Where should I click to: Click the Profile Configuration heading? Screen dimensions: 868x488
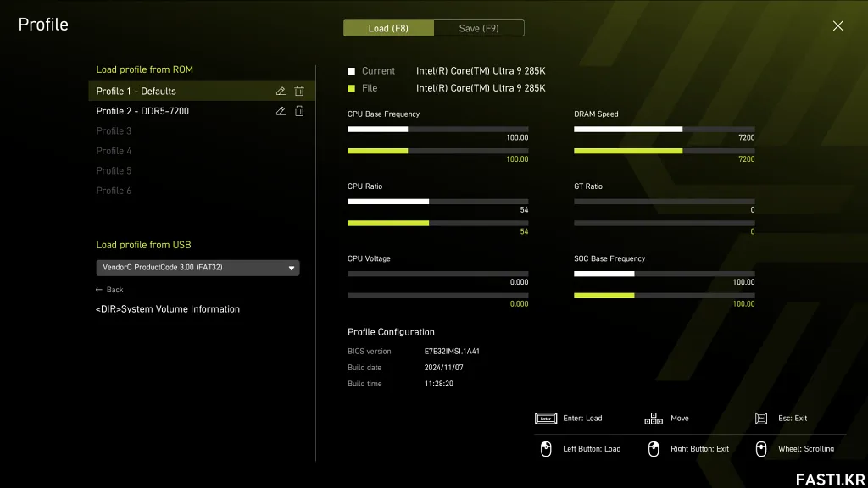tap(391, 332)
